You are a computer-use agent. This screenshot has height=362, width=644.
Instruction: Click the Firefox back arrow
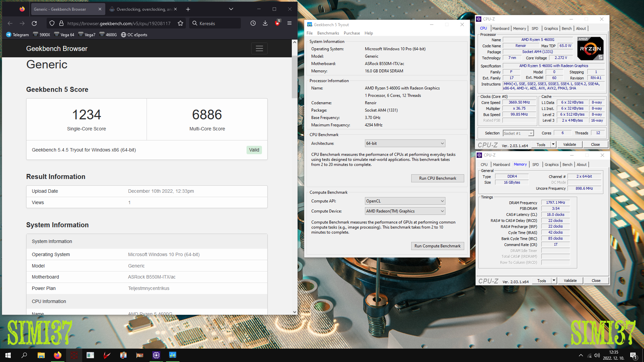[10, 23]
